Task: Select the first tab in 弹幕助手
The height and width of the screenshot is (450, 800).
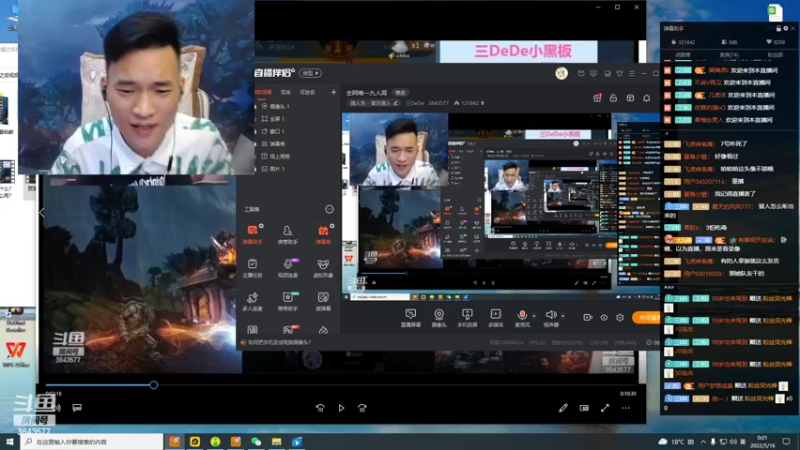Action: click(683, 55)
